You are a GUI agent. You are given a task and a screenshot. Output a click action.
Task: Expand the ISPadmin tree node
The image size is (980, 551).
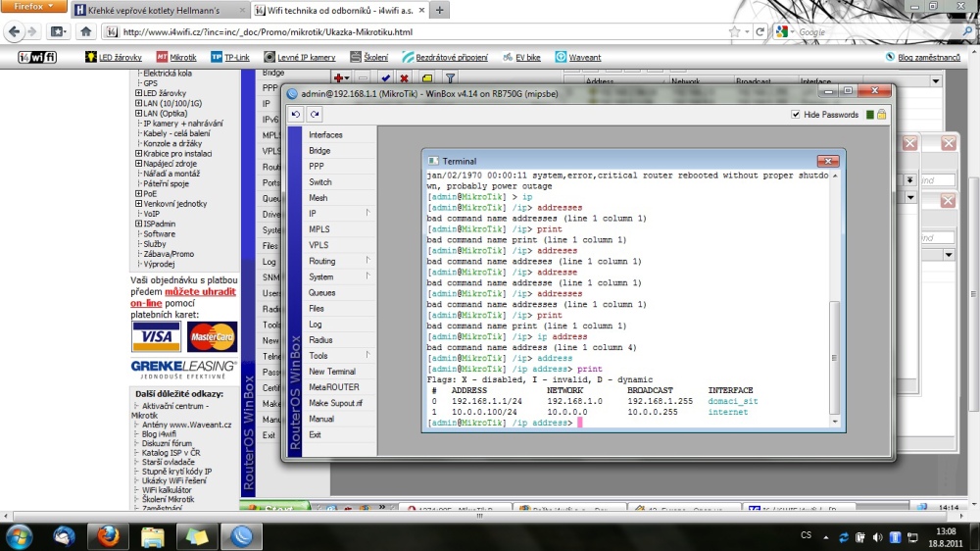coord(139,224)
